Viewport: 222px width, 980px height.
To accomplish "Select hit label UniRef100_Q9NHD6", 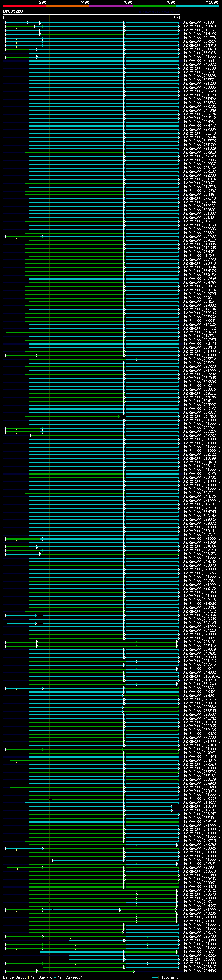I will click(x=199, y=971).
